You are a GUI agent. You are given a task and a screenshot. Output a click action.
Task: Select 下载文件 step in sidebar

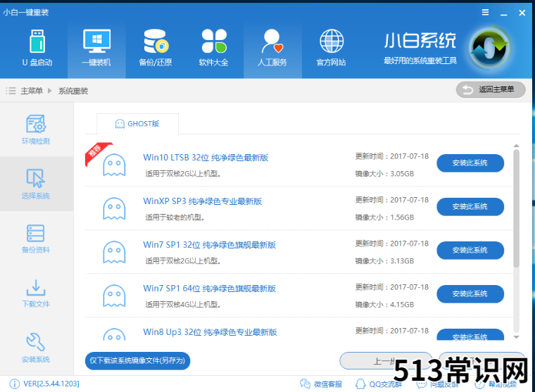(x=36, y=293)
